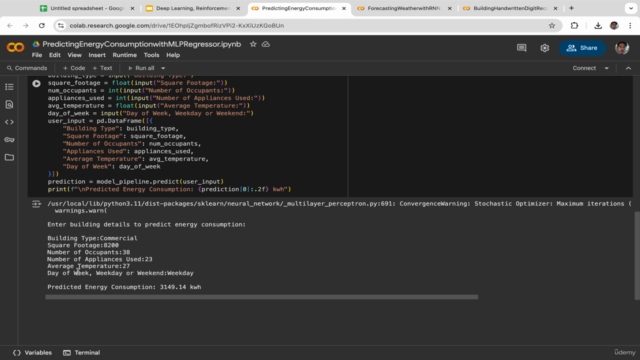Viewport: 640px width, 360px height.
Task: Click the browser address bar
Action: [302, 25]
